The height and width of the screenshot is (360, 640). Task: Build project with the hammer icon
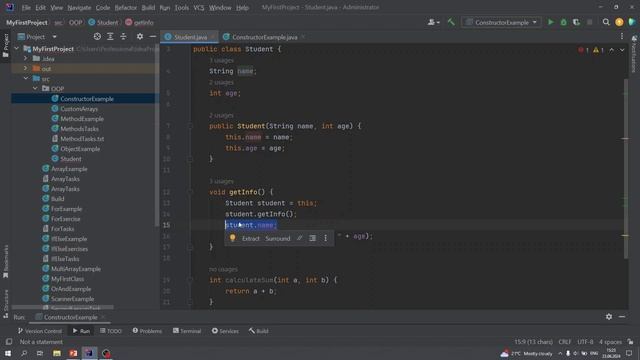click(451, 22)
